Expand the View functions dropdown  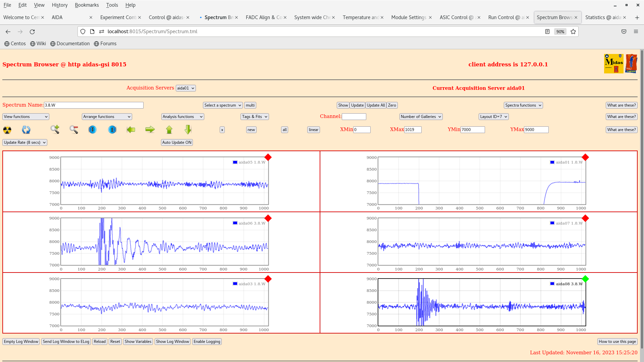tap(26, 117)
